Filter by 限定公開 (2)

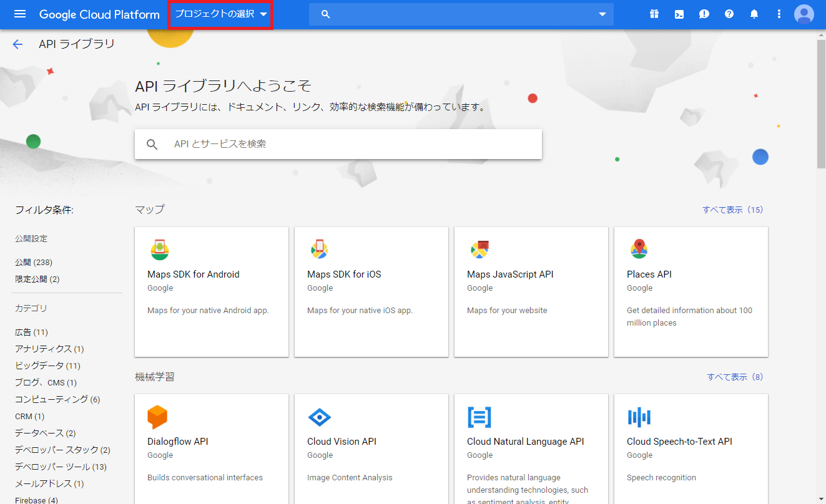pyautogui.click(x=37, y=279)
